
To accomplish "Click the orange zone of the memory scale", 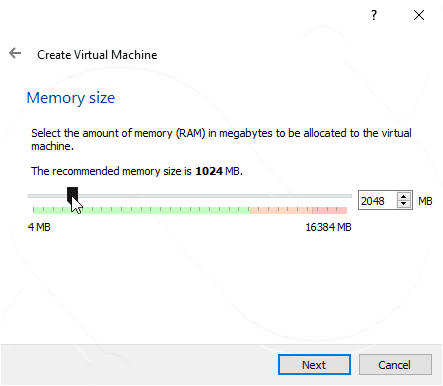I will click(281, 210).
